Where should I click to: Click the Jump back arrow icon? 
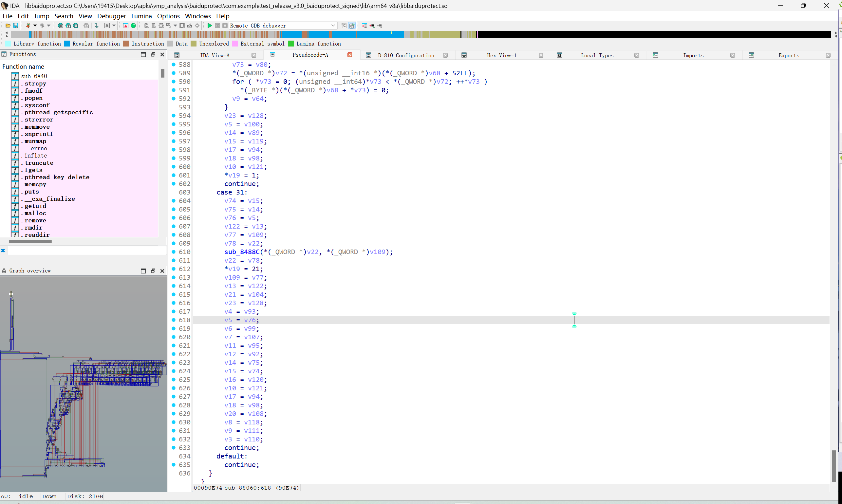(x=28, y=26)
